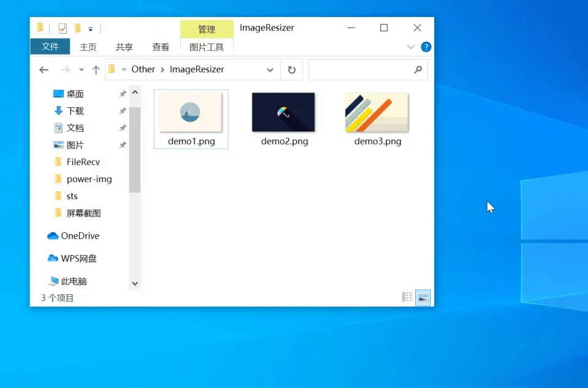Switch to details view in status bar
Viewport: 588px width, 388px height.
(x=407, y=297)
